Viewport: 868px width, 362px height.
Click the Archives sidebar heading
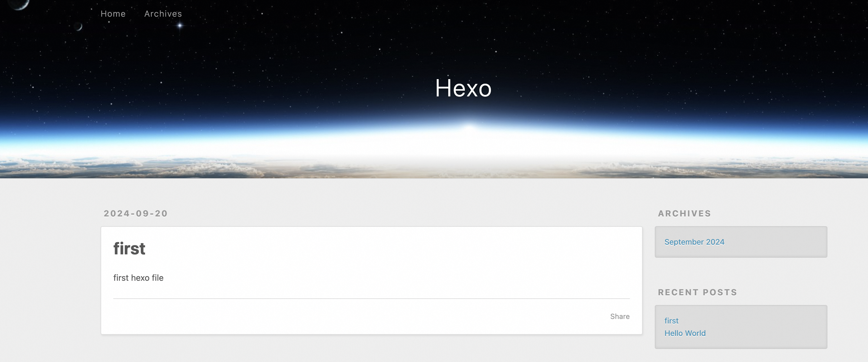[x=684, y=213]
